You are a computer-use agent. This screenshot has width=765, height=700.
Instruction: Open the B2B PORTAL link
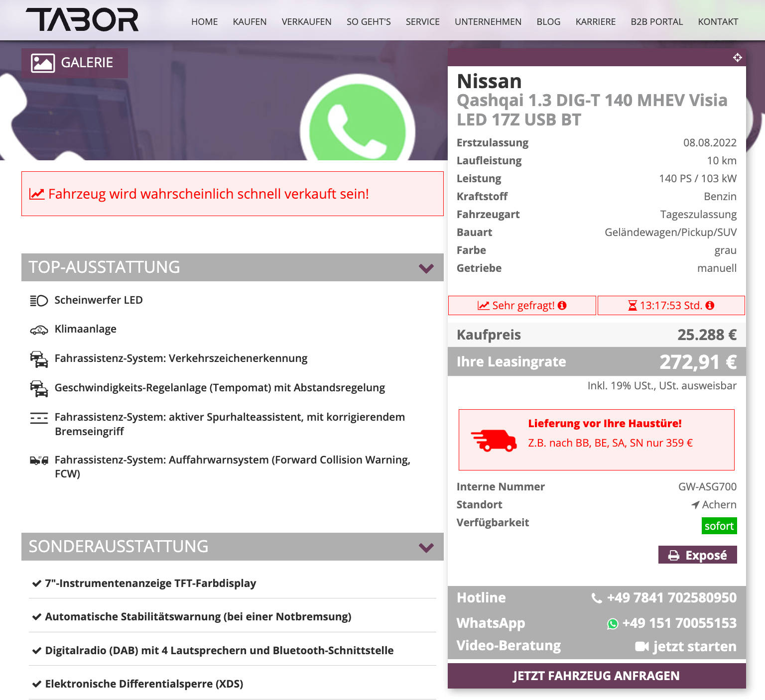657,22
